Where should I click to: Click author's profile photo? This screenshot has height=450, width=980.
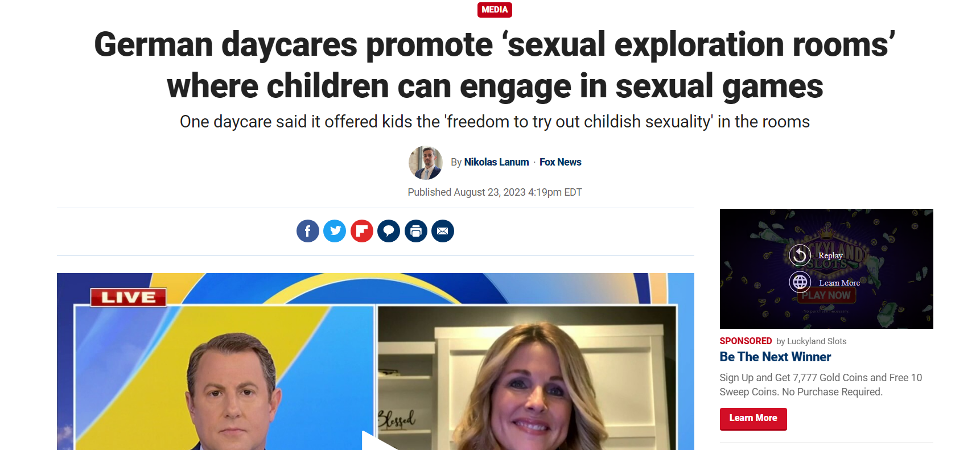[426, 163]
